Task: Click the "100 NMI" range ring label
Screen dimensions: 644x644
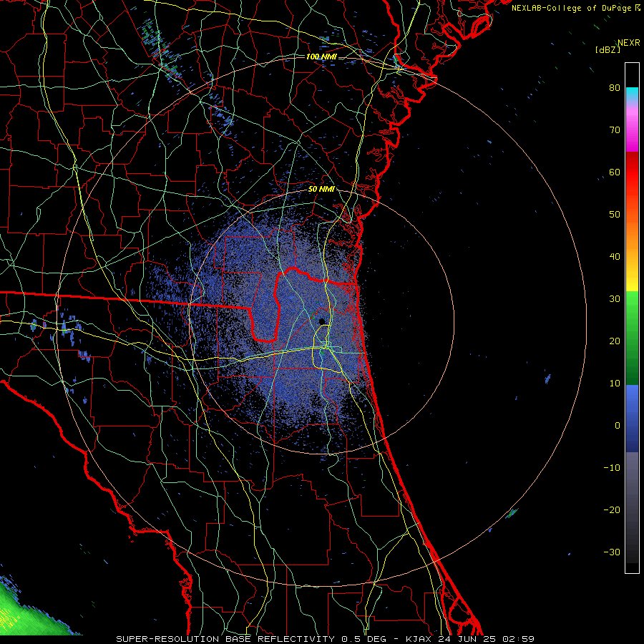Action: (x=321, y=57)
